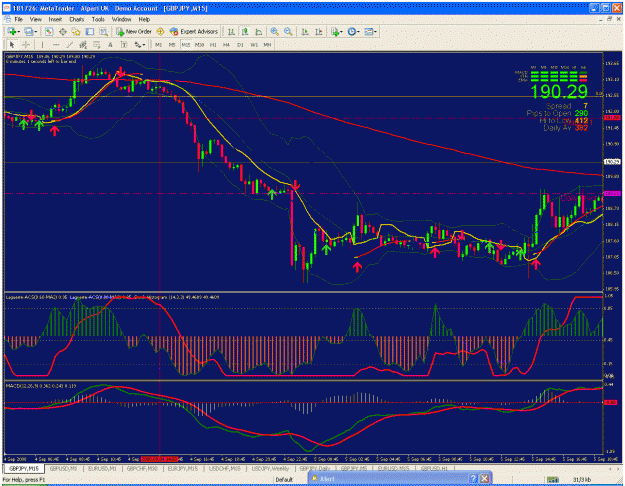625x486 pixels.
Task: Click the 'Default' profile status text
Action: coord(284,480)
